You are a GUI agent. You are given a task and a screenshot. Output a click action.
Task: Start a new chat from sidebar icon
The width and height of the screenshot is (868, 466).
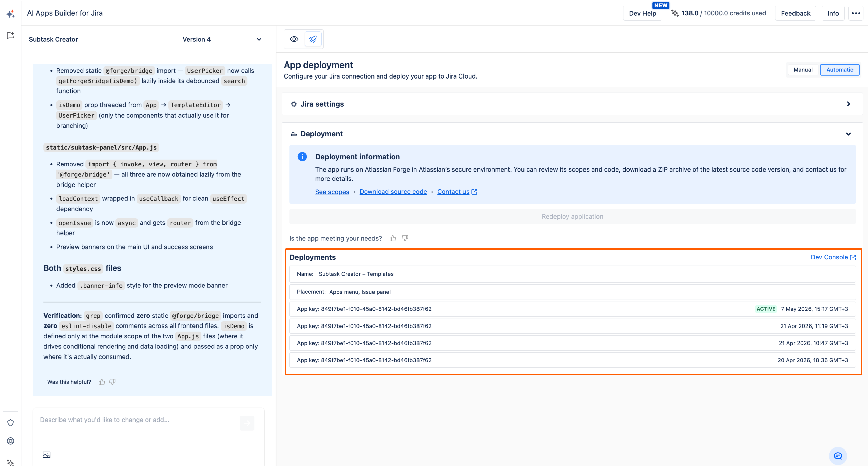click(x=10, y=35)
